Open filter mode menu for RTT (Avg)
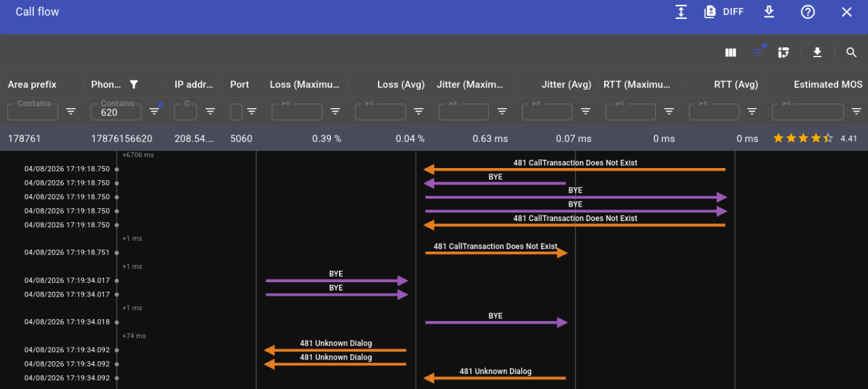Viewport: 868px width, 389px height. click(x=752, y=112)
